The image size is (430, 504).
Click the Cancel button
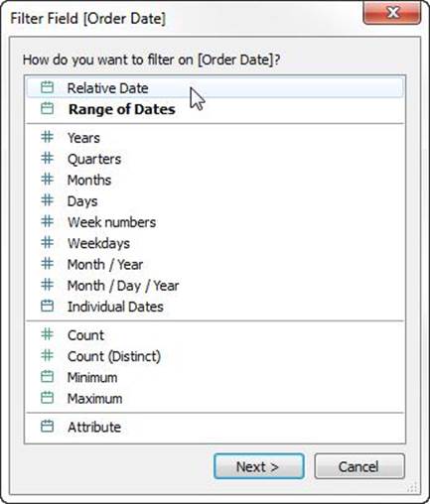pyautogui.click(x=359, y=466)
